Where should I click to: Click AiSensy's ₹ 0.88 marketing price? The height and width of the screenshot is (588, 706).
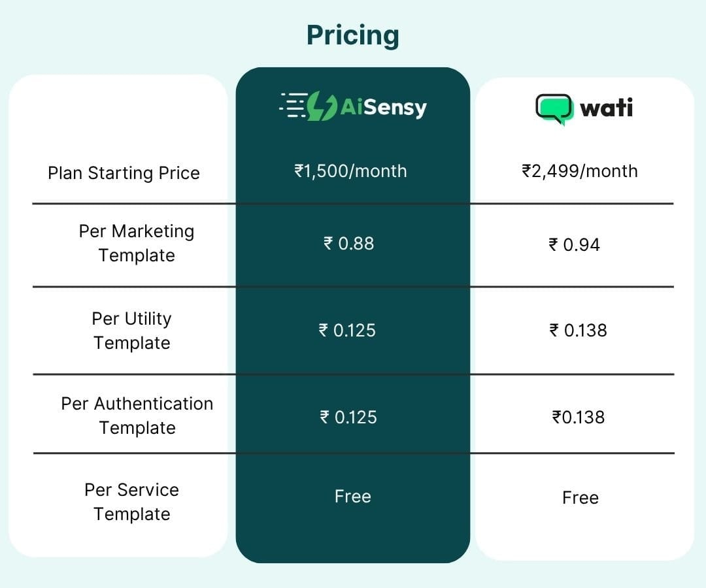349,244
